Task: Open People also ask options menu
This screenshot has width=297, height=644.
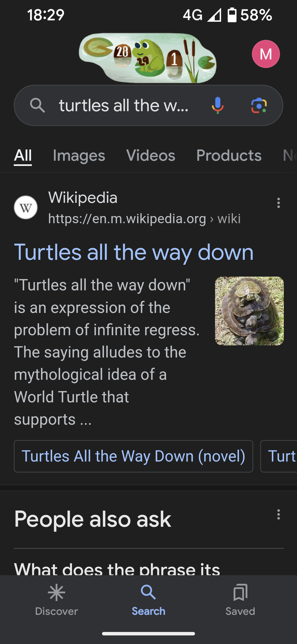Action: coord(278,514)
